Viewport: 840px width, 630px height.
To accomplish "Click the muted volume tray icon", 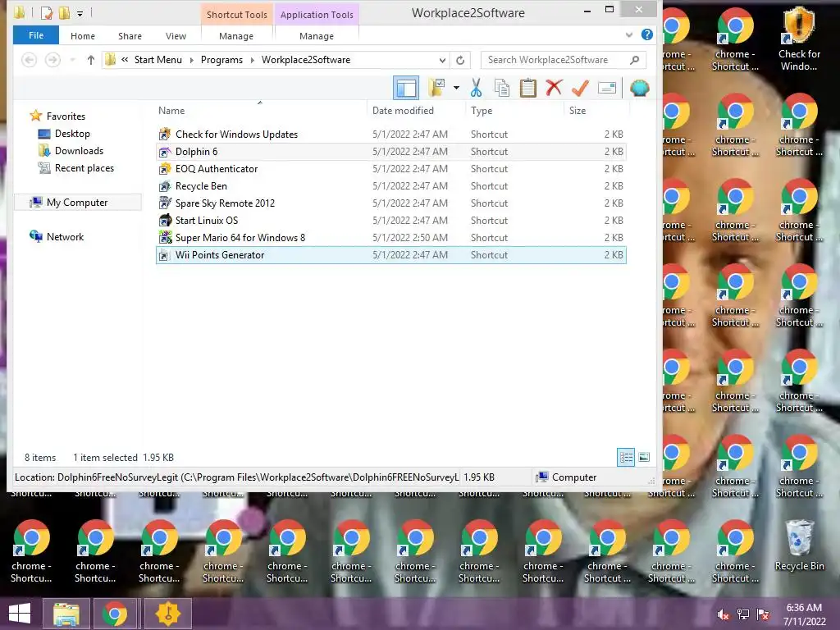I will tap(724, 614).
